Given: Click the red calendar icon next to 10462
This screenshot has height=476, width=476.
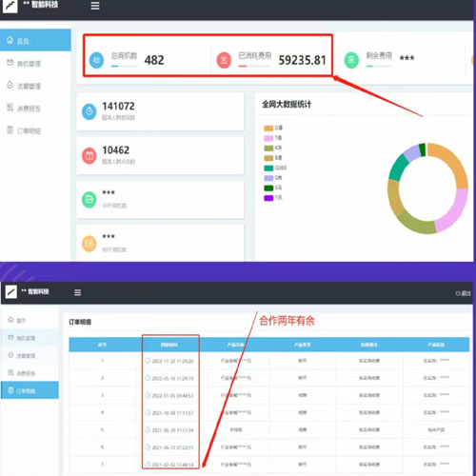Looking at the screenshot, I should pyautogui.click(x=89, y=156).
